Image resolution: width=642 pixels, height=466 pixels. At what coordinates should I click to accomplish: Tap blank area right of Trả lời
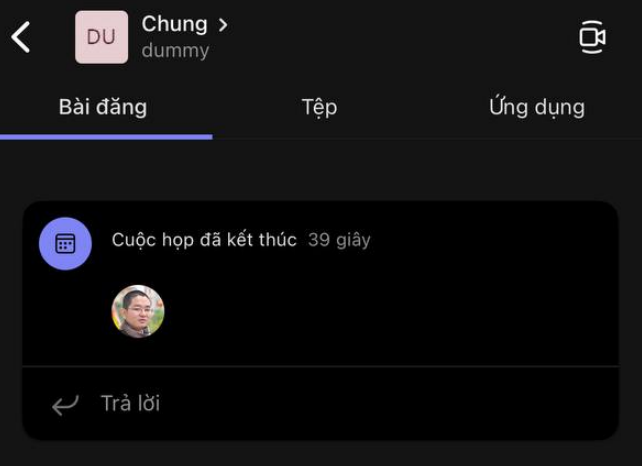point(400,404)
